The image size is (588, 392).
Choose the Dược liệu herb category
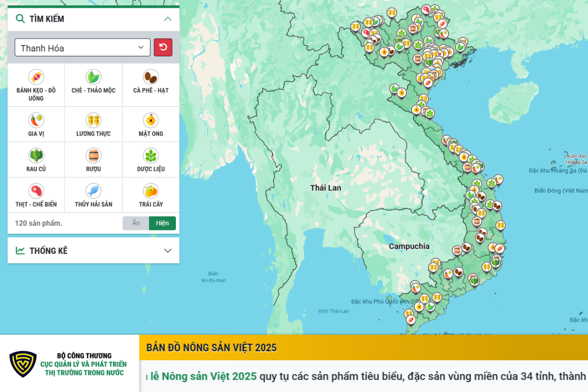point(150,155)
